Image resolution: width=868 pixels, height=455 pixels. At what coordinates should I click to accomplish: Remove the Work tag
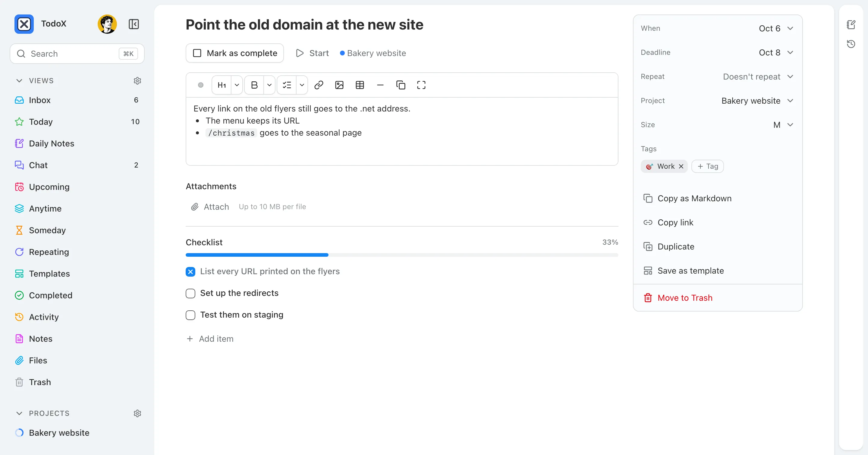click(x=681, y=166)
